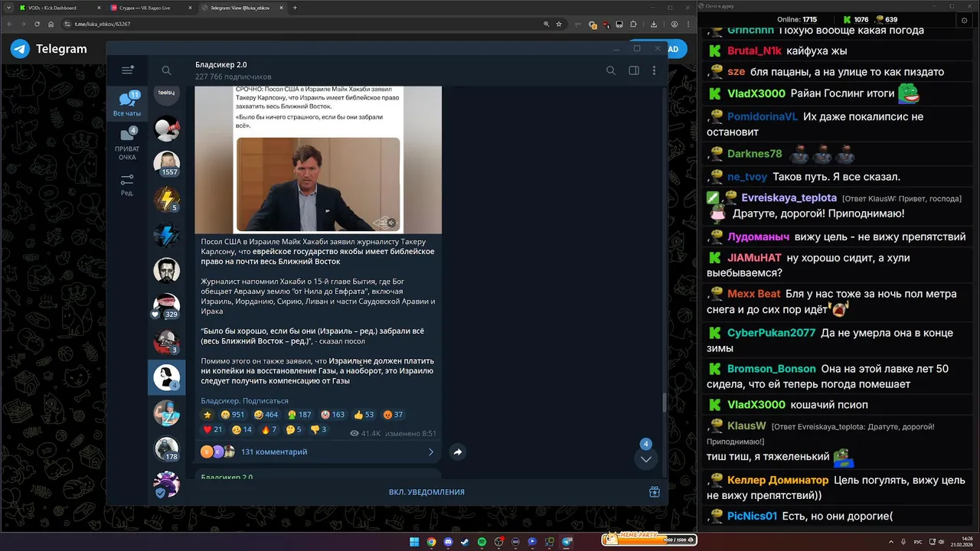Add the star reaction
Image resolution: width=980 pixels, height=551 pixels.
pyautogui.click(x=207, y=415)
